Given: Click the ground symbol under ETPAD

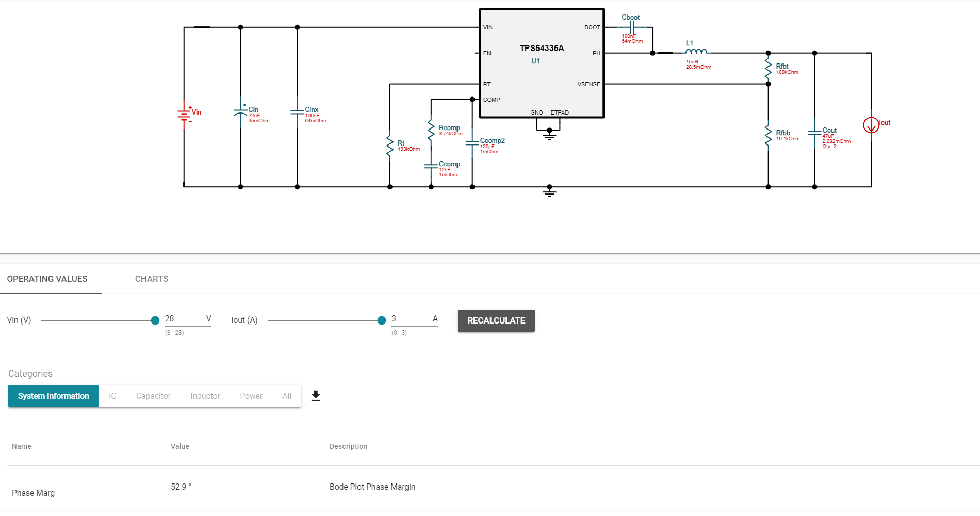Looking at the screenshot, I should (549, 135).
